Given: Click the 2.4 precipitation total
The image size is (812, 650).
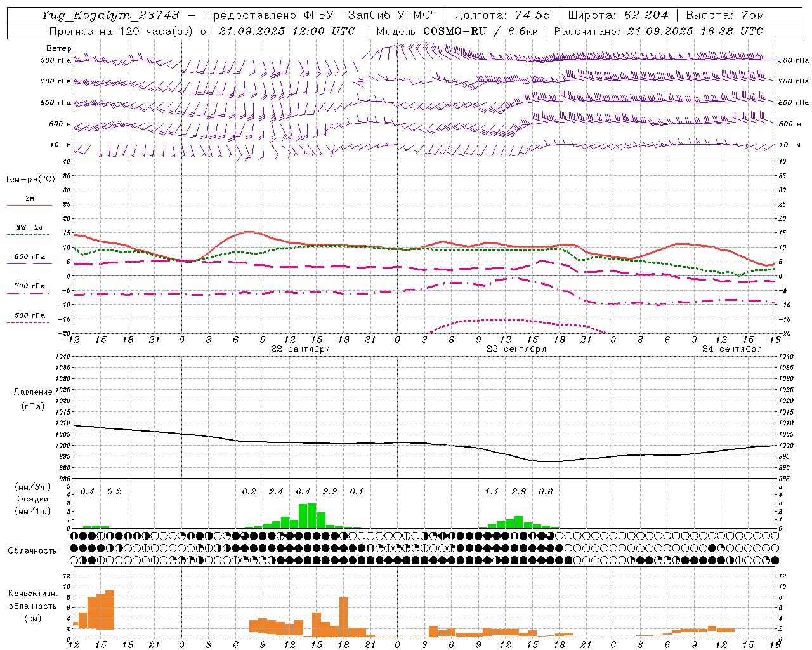Looking at the screenshot, I should [276, 492].
